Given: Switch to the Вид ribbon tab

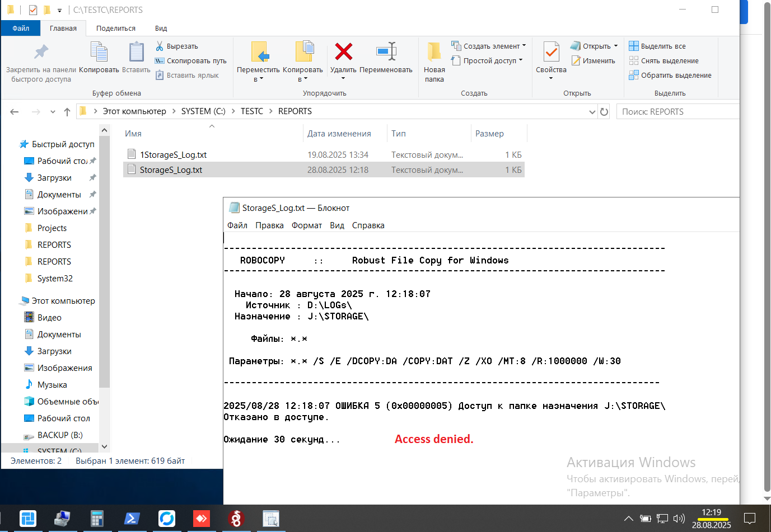Looking at the screenshot, I should tap(161, 29).
